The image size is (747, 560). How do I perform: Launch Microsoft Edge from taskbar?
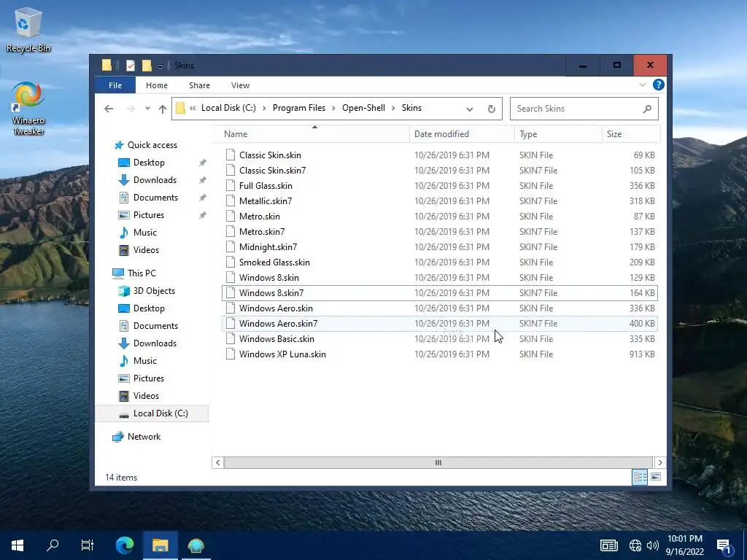[125, 545]
